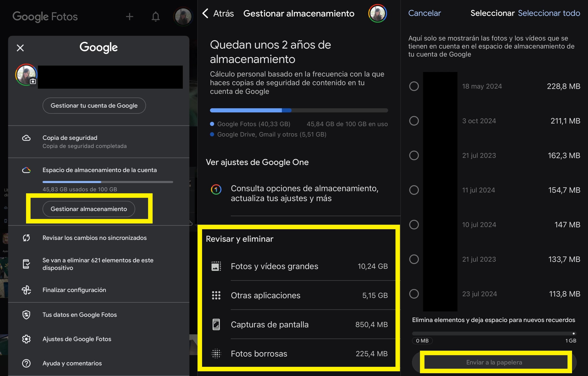Open Finalizar configuración entry
Image resolution: width=588 pixels, height=376 pixels.
99,290
